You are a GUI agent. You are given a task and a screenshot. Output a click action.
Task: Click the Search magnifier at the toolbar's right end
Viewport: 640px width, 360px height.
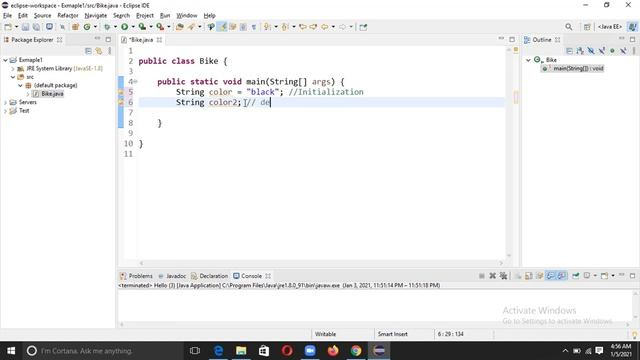(569, 27)
